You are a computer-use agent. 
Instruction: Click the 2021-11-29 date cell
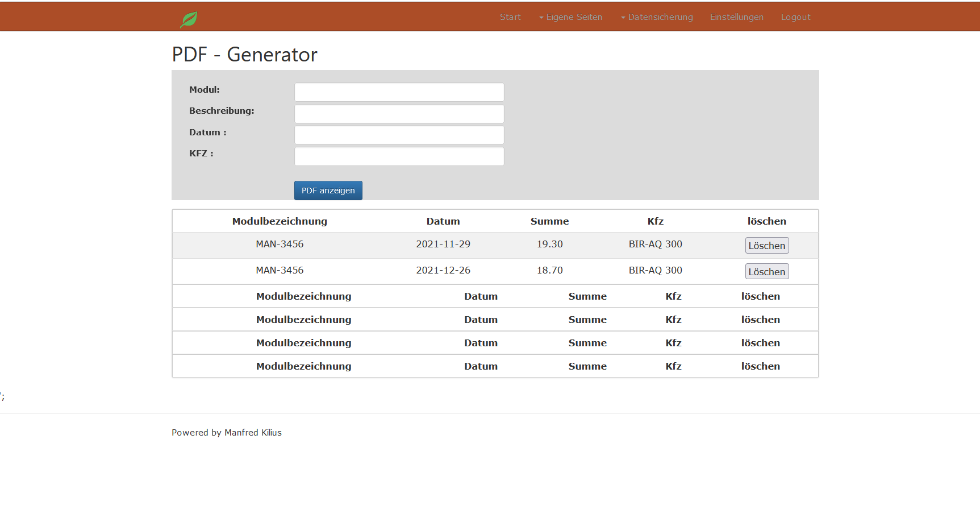[x=443, y=244]
